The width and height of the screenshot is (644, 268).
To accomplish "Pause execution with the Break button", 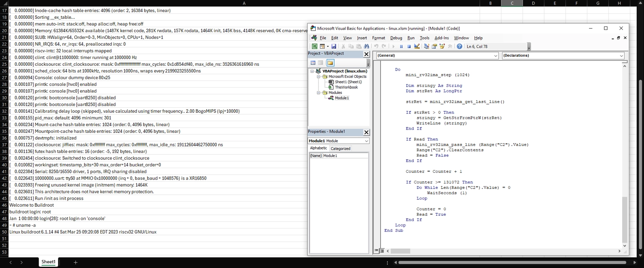I will point(401,47).
